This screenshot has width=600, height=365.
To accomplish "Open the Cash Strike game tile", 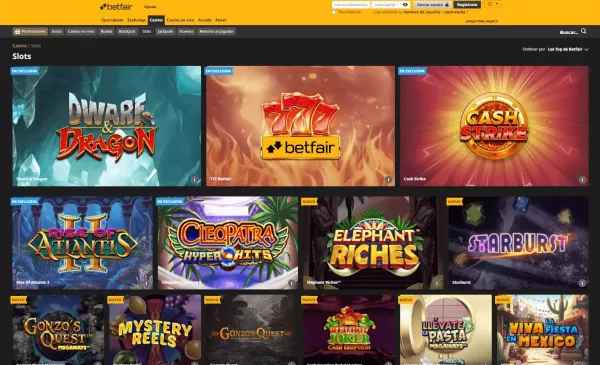I will pos(494,126).
